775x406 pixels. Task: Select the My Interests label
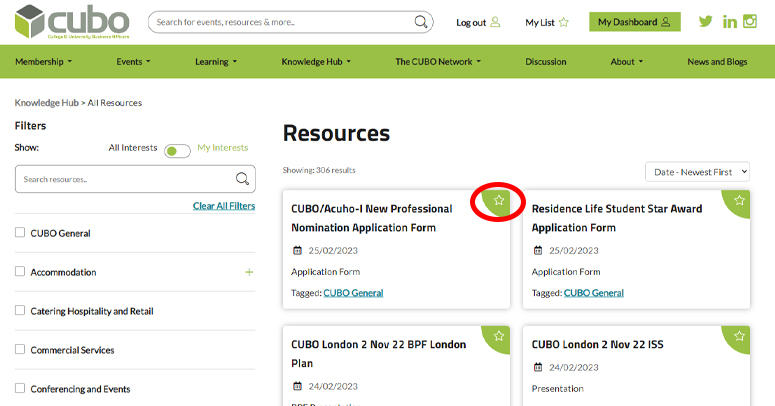click(222, 147)
